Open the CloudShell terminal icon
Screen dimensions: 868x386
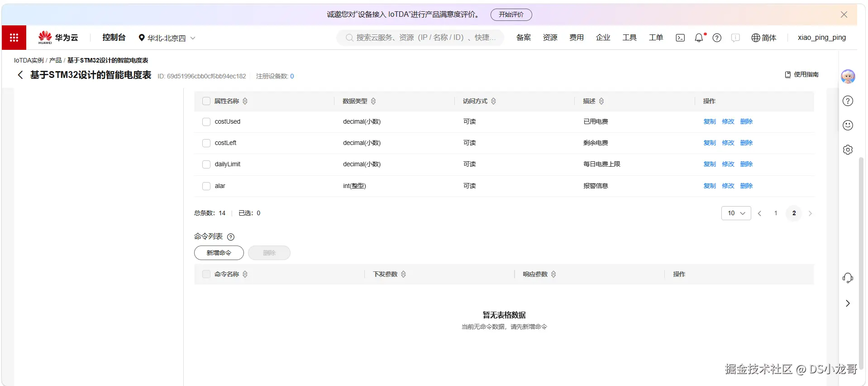(x=680, y=38)
